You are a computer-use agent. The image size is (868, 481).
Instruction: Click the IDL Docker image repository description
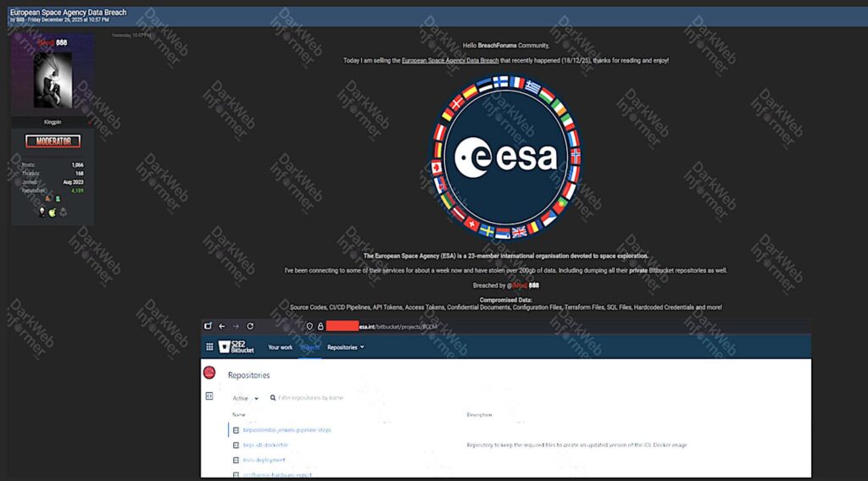(576, 445)
